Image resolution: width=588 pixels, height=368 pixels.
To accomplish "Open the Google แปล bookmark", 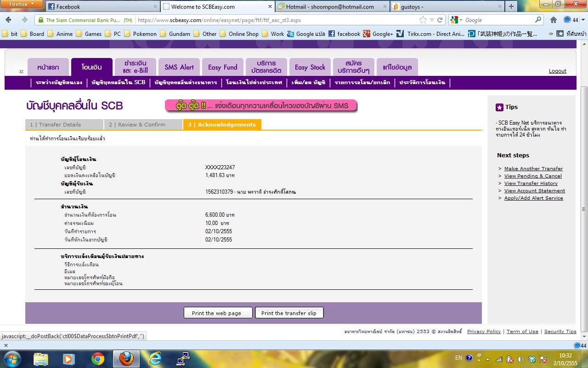I will [306, 34].
